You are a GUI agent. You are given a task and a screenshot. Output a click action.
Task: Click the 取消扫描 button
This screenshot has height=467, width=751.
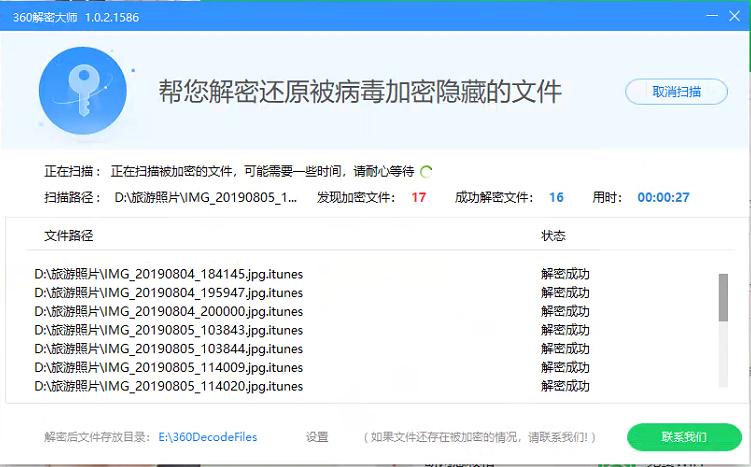coord(676,92)
